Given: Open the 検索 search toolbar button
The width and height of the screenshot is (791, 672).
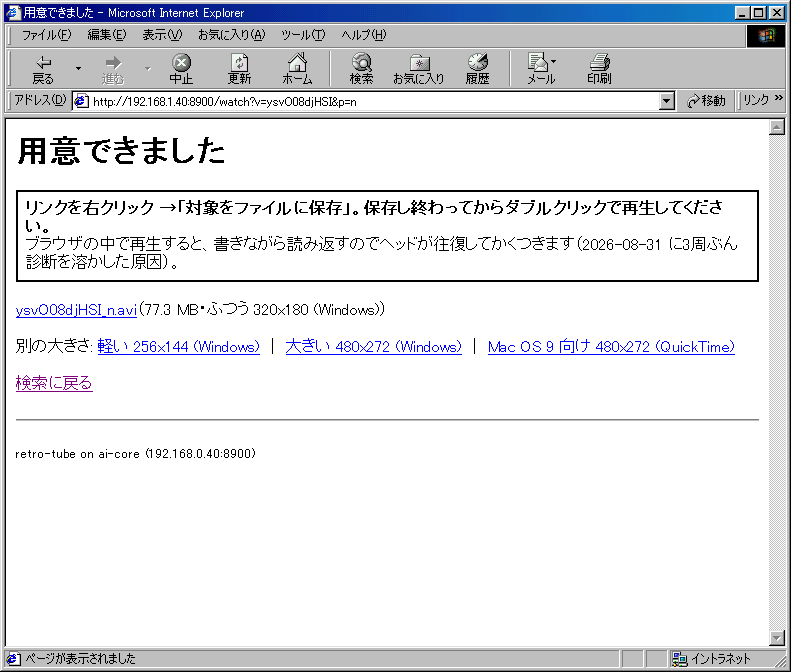Looking at the screenshot, I should (x=361, y=69).
